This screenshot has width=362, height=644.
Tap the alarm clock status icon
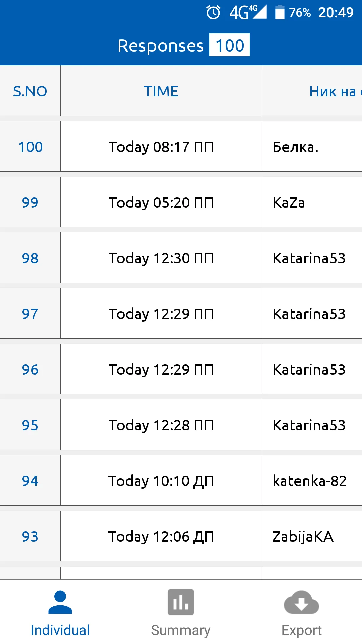tap(213, 13)
